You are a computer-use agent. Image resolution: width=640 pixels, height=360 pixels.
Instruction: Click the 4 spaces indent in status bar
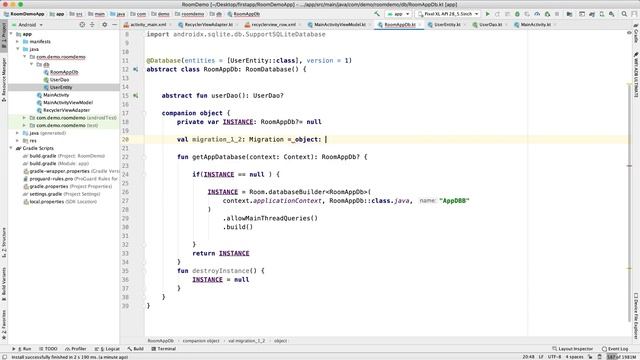574,357
